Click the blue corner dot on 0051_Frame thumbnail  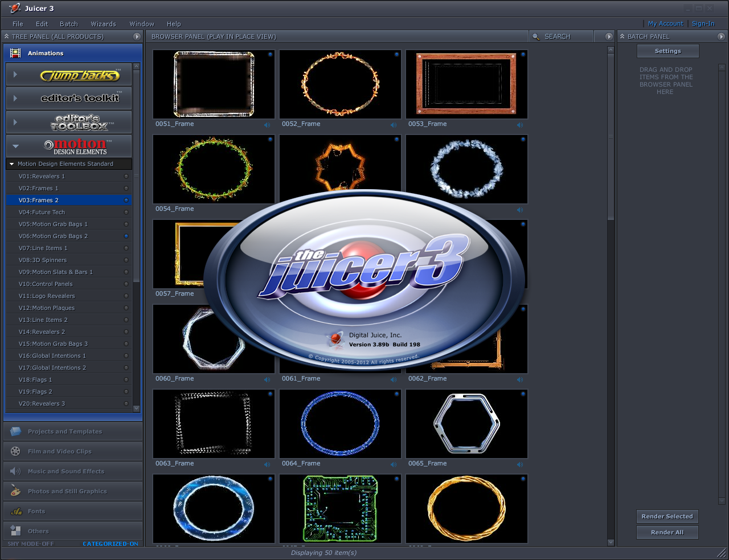click(270, 55)
